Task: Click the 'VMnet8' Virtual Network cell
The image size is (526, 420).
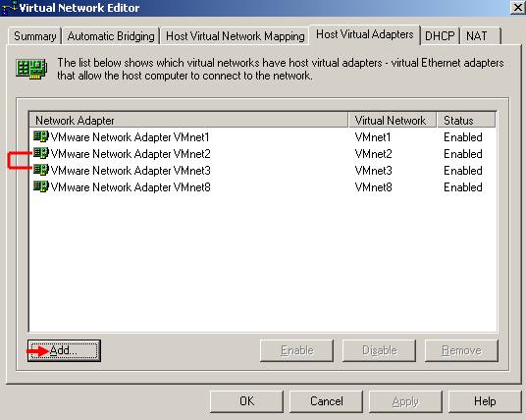Action: pyautogui.click(x=373, y=186)
